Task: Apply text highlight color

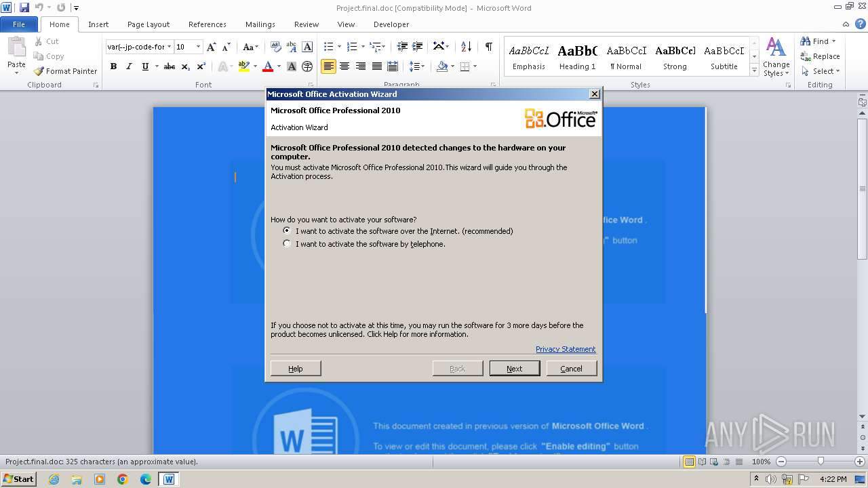Action: tap(244, 66)
